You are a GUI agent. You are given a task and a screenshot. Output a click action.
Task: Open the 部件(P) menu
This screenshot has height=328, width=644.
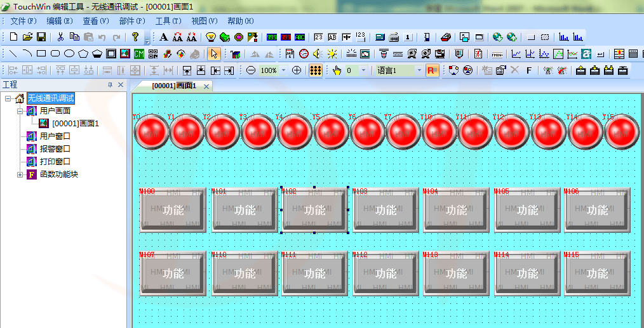tap(132, 21)
